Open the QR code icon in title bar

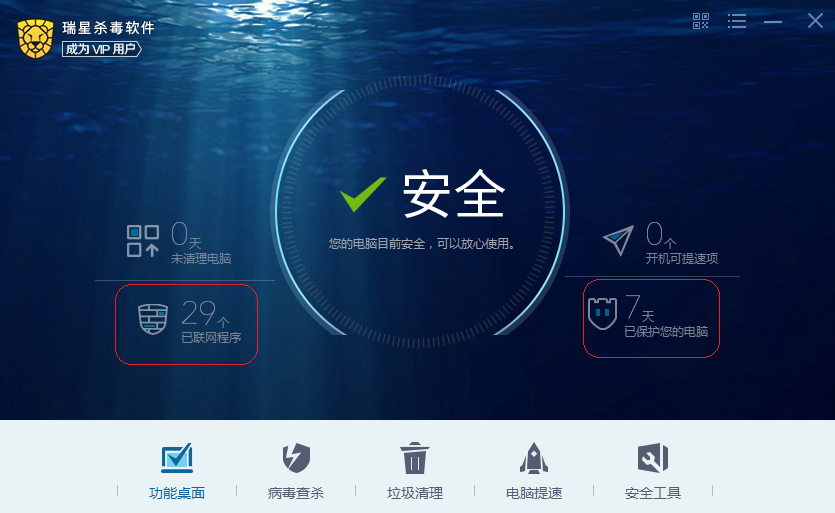(x=701, y=21)
